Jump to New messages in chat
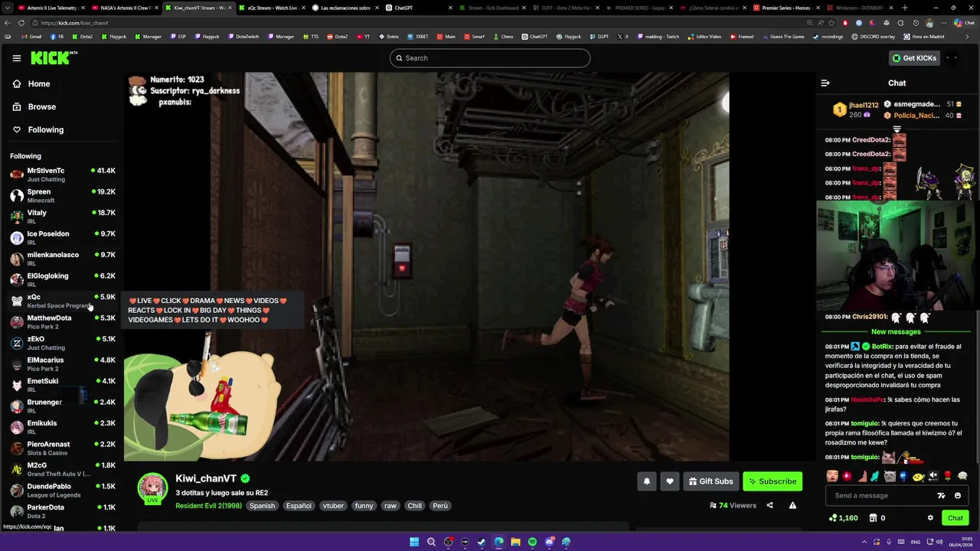The width and height of the screenshot is (980, 551). 895,332
